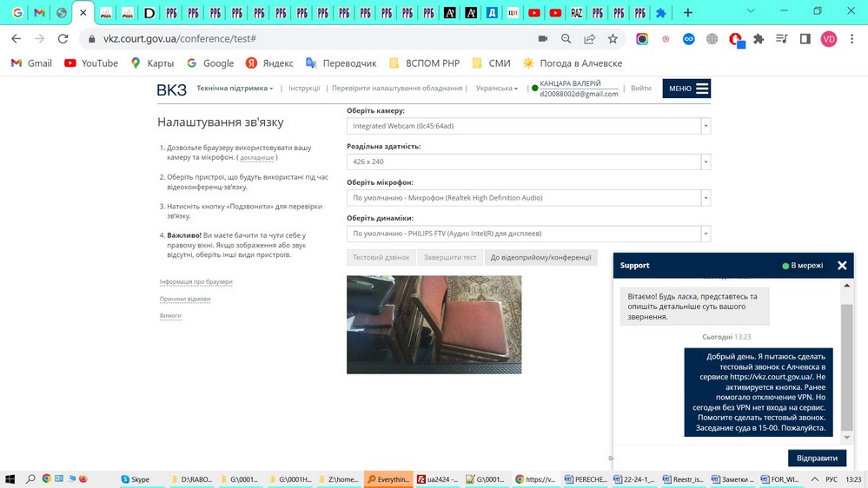868x488 pixels.
Task: Click Завершити тест button
Action: point(450,257)
